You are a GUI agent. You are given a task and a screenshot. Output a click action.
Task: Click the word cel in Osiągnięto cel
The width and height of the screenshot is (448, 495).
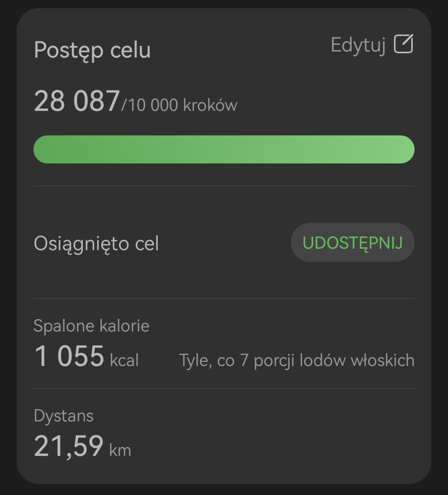tap(147, 244)
